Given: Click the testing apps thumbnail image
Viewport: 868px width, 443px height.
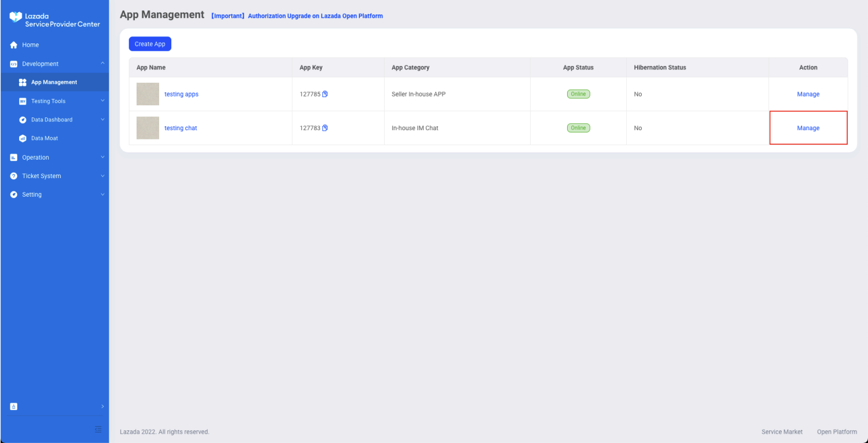Looking at the screenshot, I should click(148, 94).
